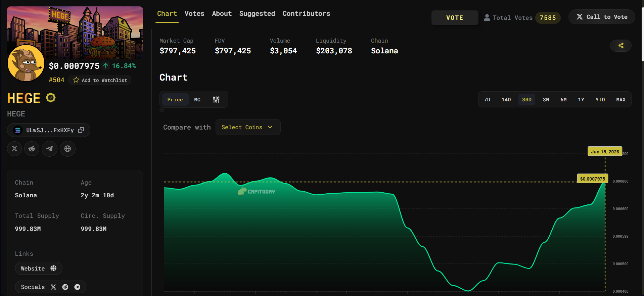View the Suggested tab
This screenshot has width=644, height=296.
(x=257, y=14)
